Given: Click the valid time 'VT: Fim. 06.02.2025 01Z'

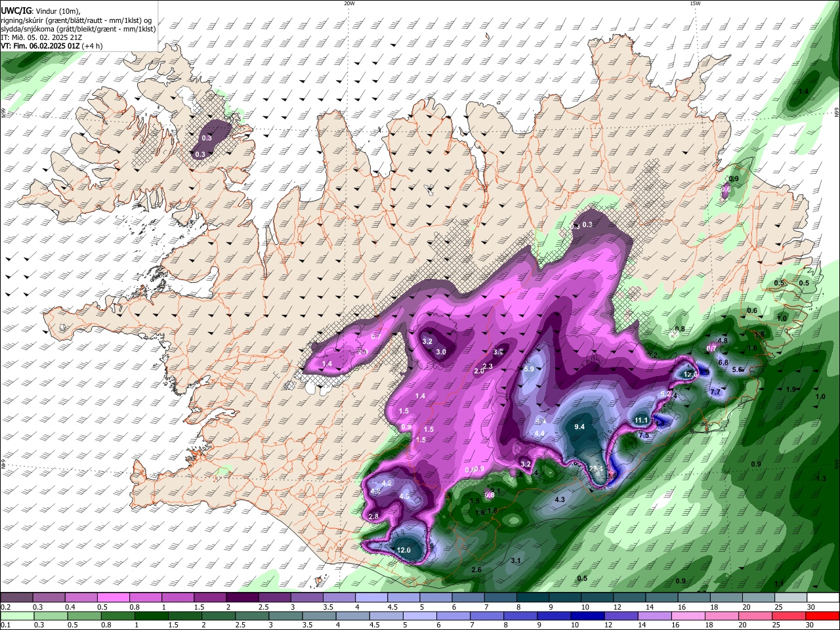Looking at the screenshot, I should 41,47.
